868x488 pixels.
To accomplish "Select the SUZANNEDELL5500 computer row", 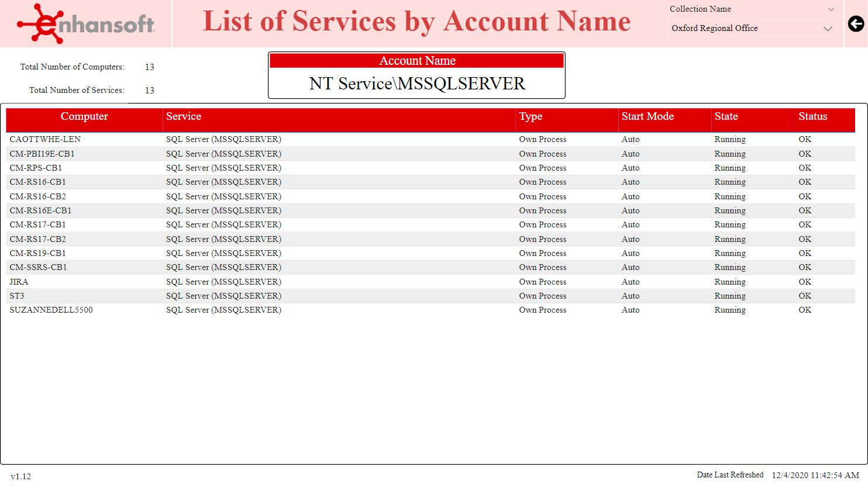I will (50, 310).
